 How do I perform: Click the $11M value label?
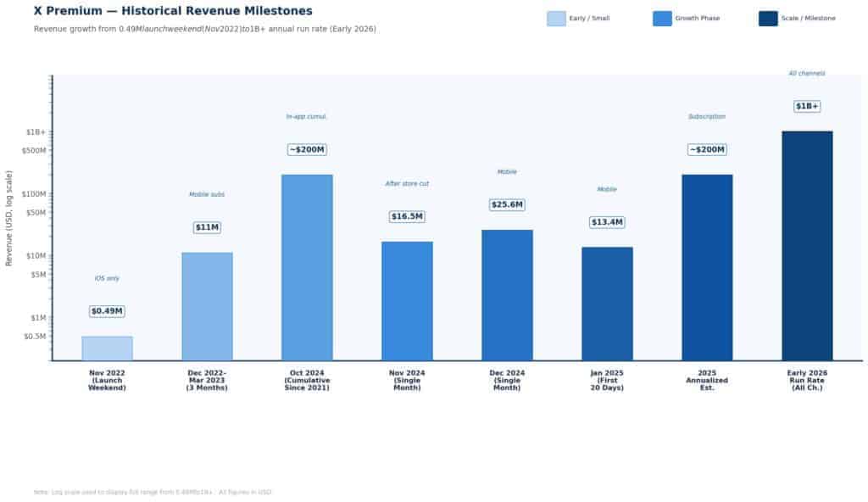pos(207,227)
